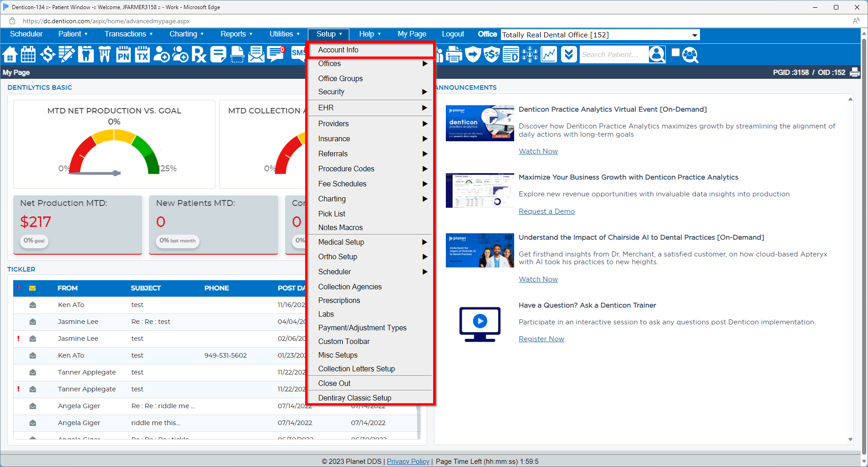
Task: Click the Scheduler menu bar item
Action: click(26, 34)
